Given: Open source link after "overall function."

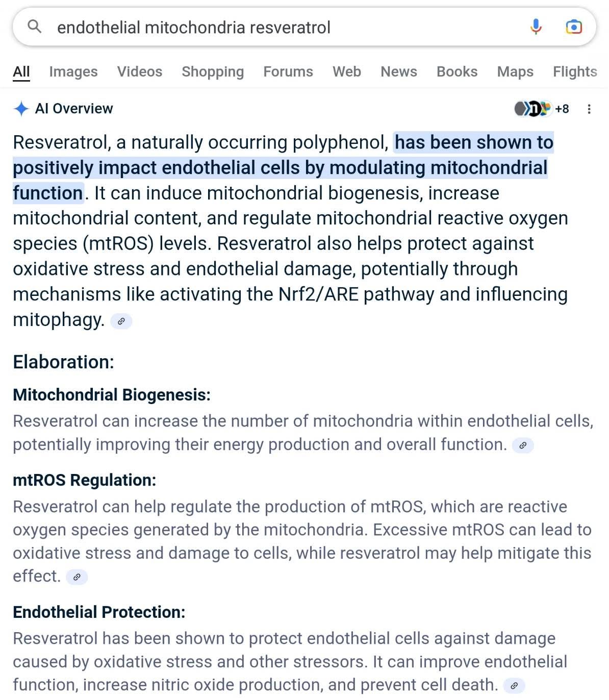Looking at the screenshot, I should click(x=523, y=445).
